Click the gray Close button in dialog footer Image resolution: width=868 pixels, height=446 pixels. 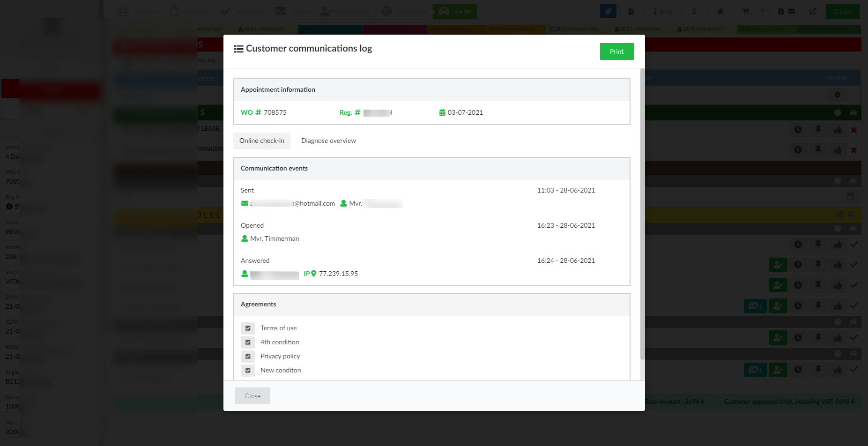click(252, 396)
